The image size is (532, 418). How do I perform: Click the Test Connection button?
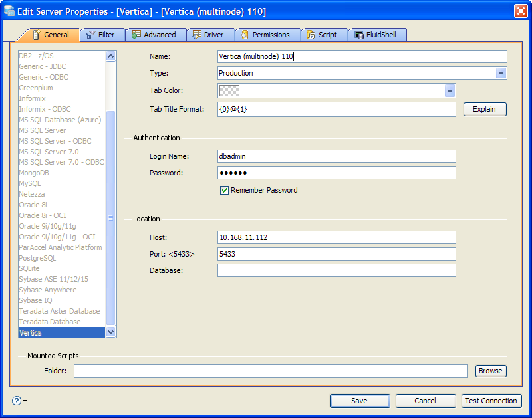click(491, 401)
